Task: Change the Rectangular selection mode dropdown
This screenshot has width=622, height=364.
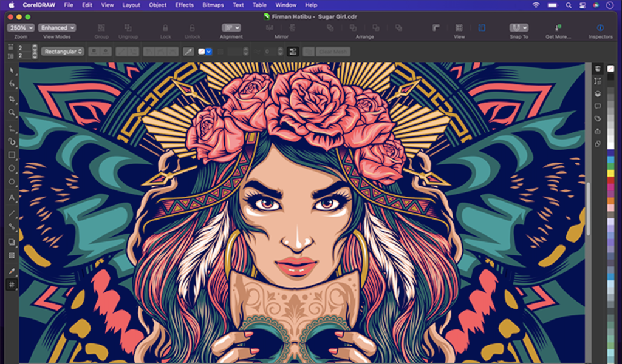Action: [x=63, y=52]
